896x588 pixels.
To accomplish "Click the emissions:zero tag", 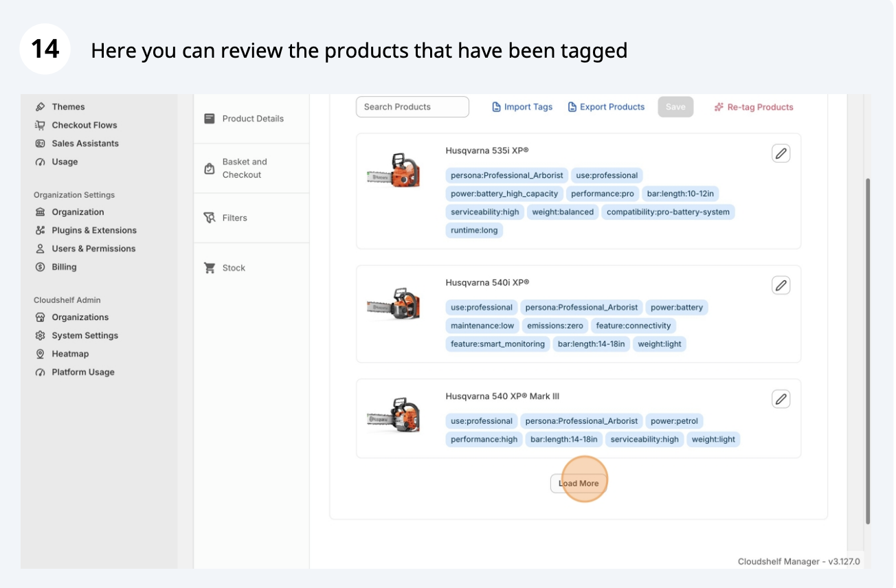I will pos(555,326).
